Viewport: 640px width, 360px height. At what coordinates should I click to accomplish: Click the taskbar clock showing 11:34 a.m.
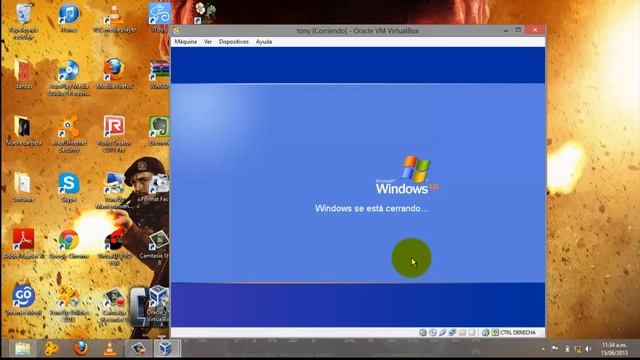[614, 349]
